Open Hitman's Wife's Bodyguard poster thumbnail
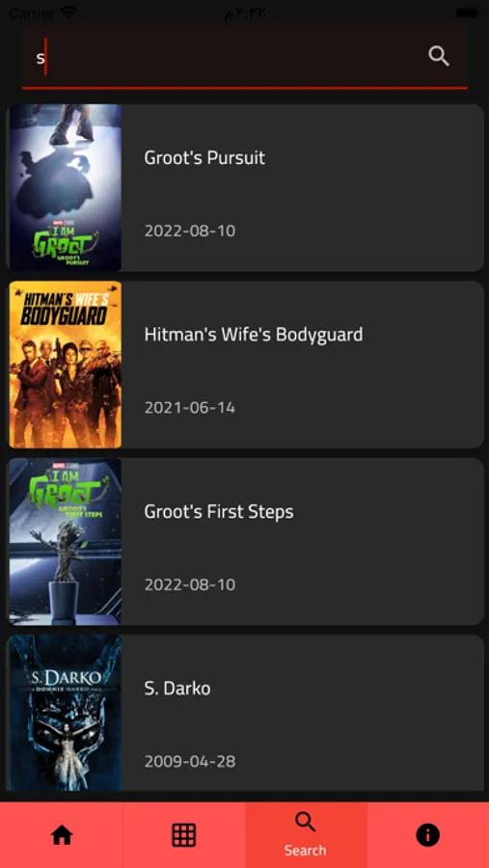 (x=66, y=365)
